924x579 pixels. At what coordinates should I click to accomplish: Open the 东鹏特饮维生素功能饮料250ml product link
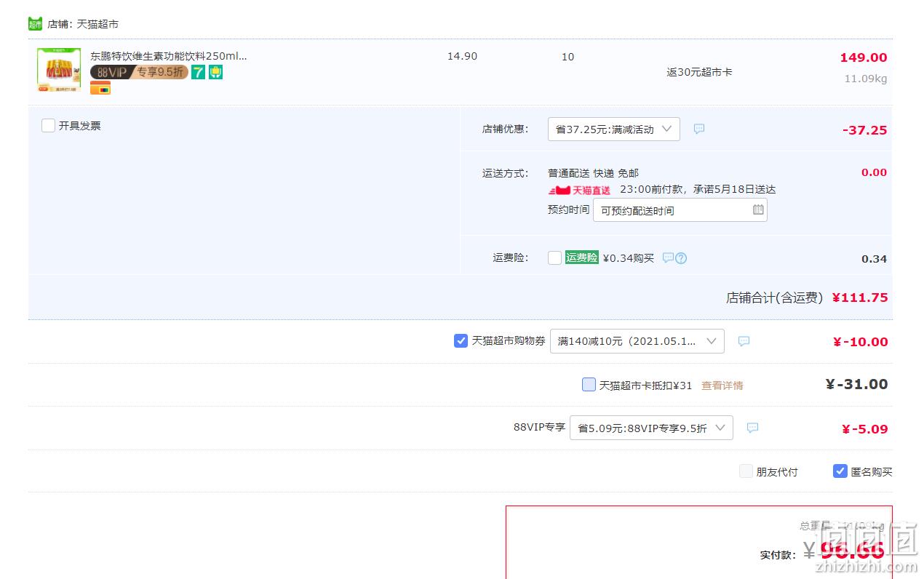[169, 56]
